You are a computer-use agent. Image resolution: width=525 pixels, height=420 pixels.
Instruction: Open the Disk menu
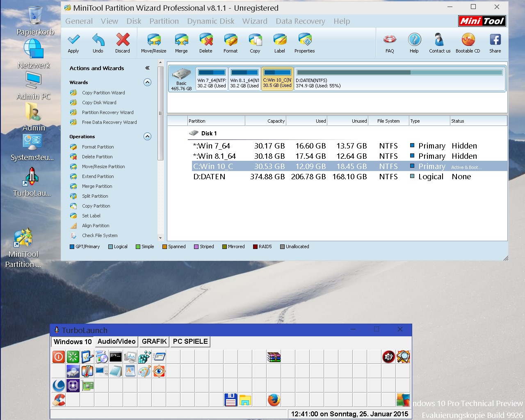(134, 21)
